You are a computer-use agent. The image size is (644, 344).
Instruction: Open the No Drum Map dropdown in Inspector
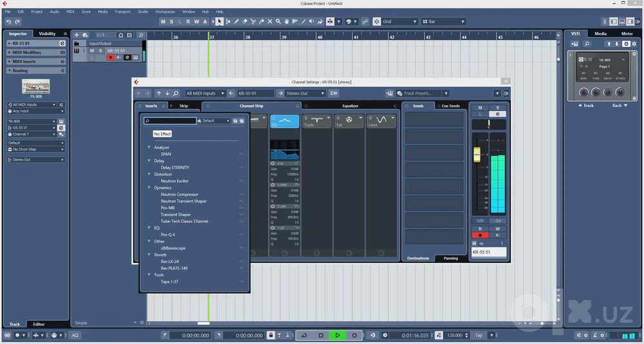[x=36, y=149]
